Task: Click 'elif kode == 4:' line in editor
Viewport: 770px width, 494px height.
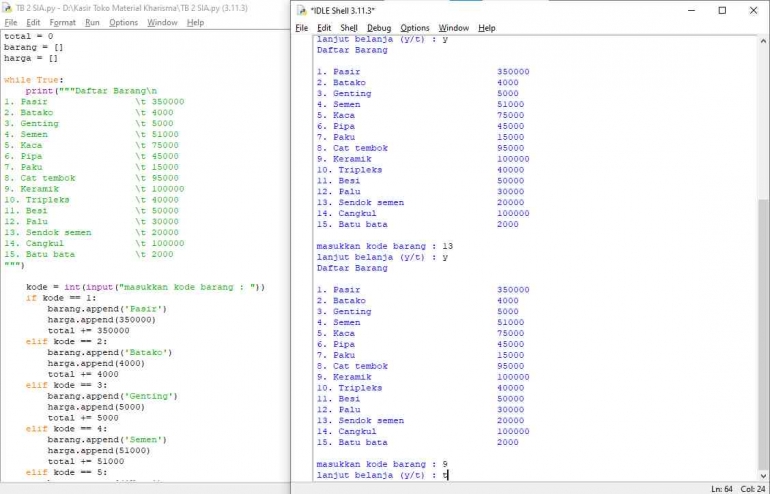Action: 66,429
